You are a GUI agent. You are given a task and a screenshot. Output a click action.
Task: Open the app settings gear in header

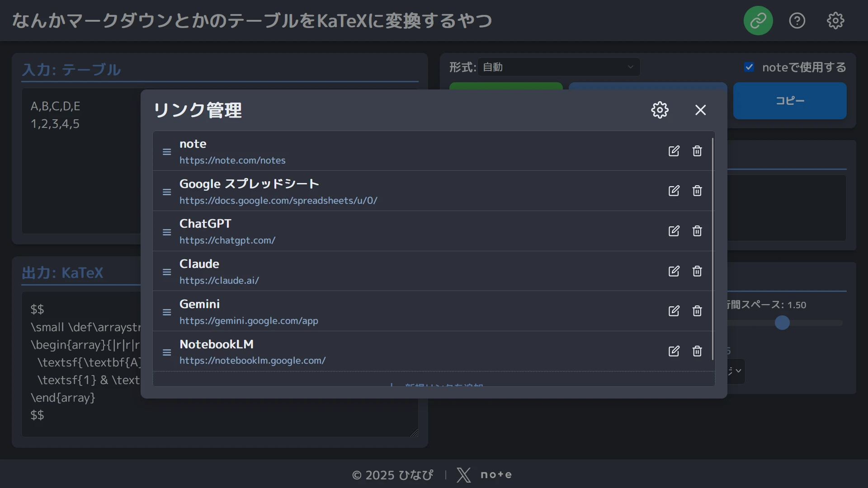click(835, 20)
